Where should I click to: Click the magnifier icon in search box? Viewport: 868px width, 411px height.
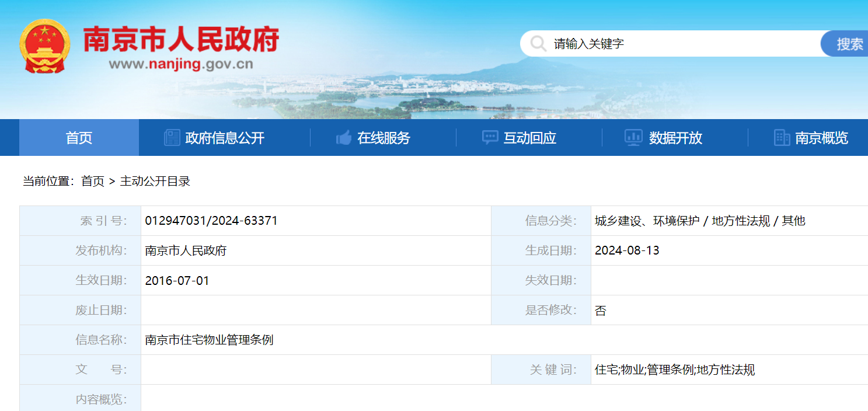coord(538,44)
